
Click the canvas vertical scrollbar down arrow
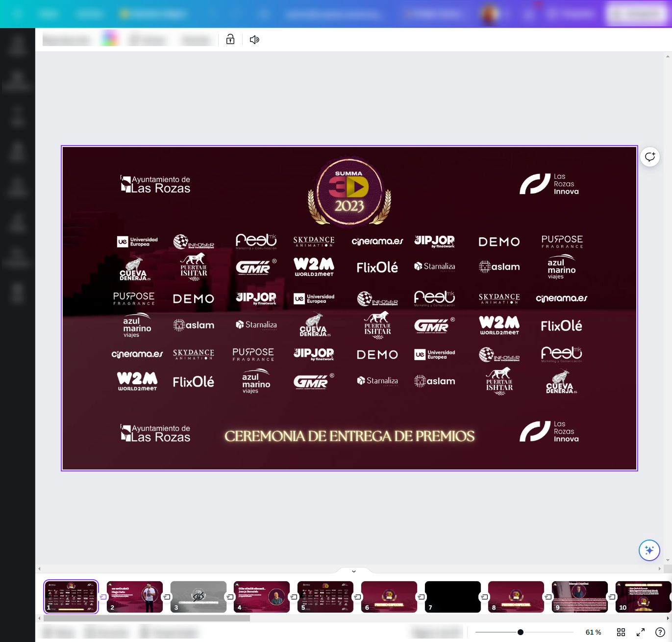point(668,560)
